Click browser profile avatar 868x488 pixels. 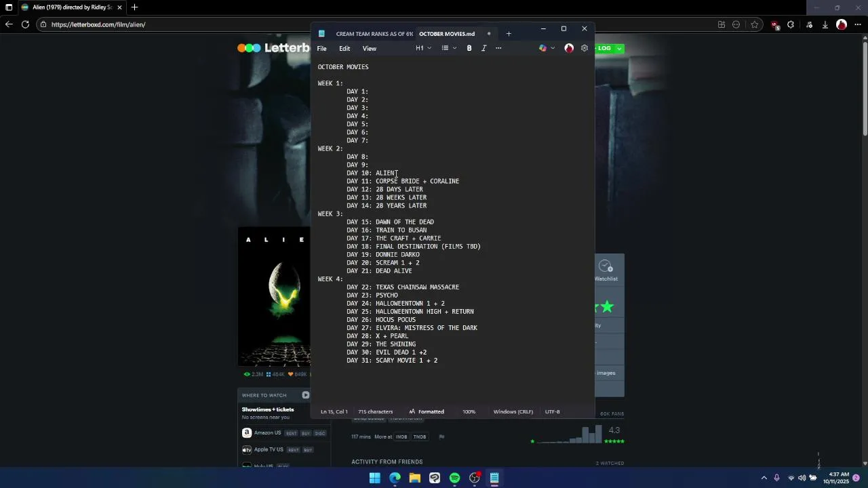pyautogui.click(x=842, y=24)
